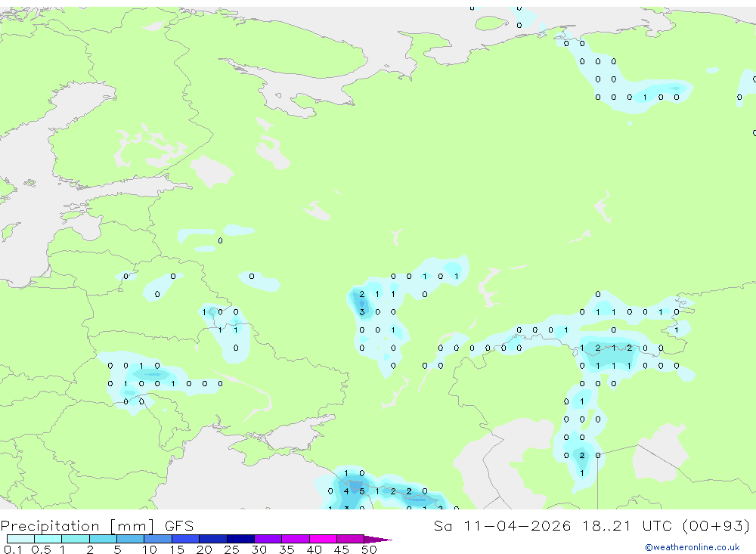Viewport: 756px width, 554px height.
Task: Click the '30' legend scale label
Action: click(x=259, y=549)
